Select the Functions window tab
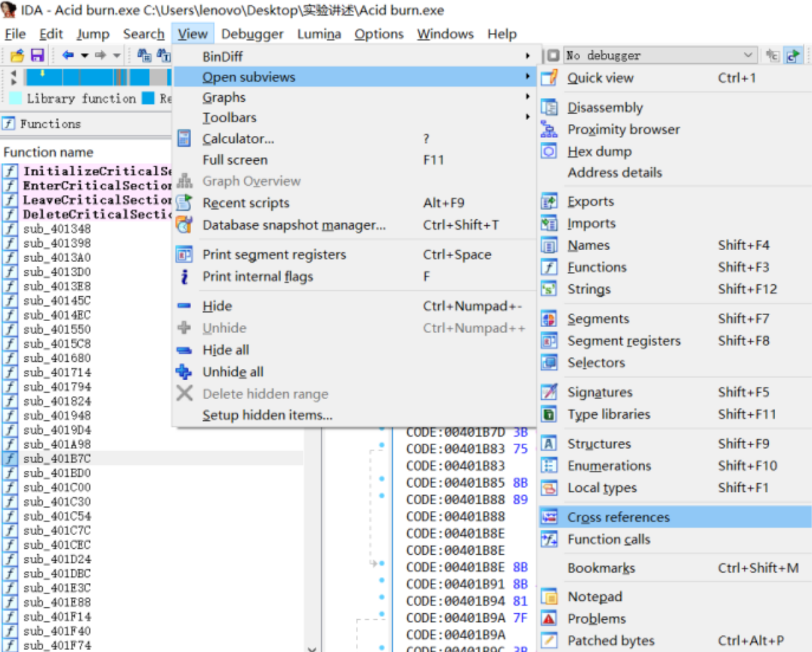Viewport: 812px width, 652px height. pyautogui.click(x=42, y=123)
